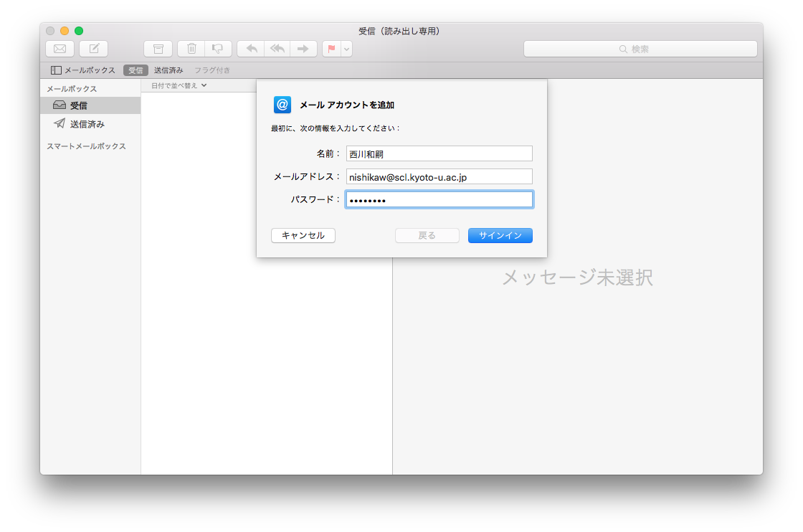803x532 pixels.
Task: Click the Archive box toolbar icon
Action: click(x=158, y=49)
